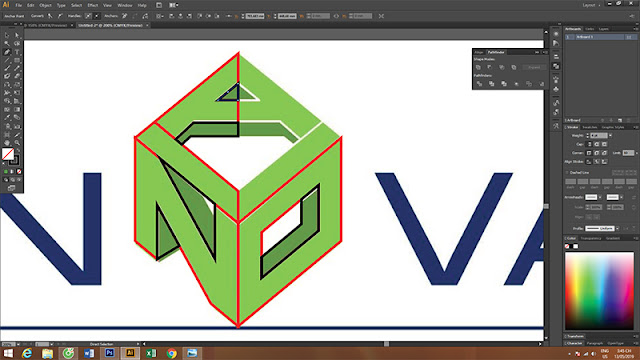The height and width of the screenshot is (360, 640).
Task: Switch to the Swatches panel tab
Action: pyautogui.click(x=589, y=127)
